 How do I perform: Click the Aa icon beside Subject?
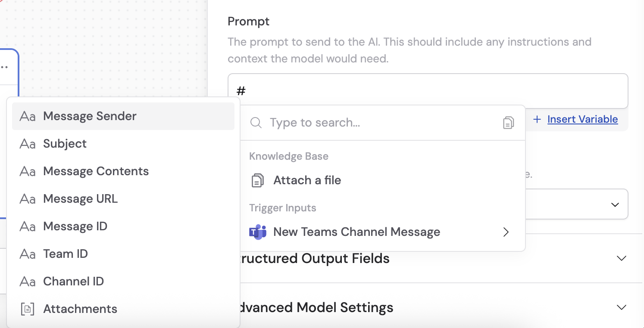pyautogui.click(x=27, y=143)
